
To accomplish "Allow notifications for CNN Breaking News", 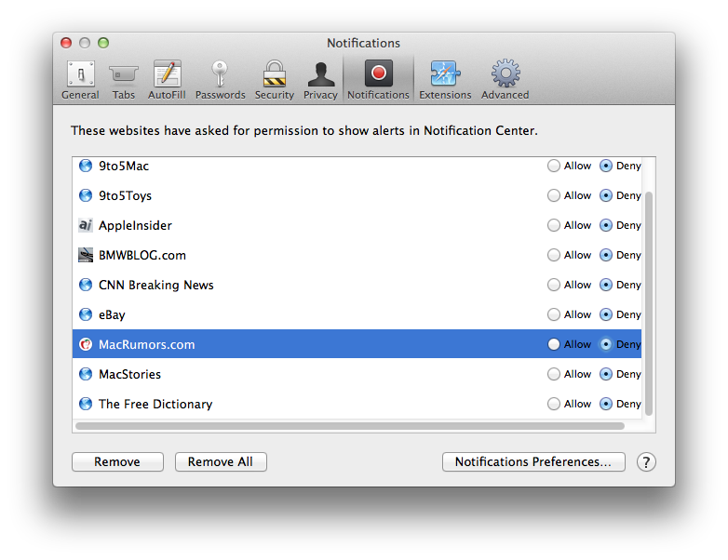I will coord(553,285).
